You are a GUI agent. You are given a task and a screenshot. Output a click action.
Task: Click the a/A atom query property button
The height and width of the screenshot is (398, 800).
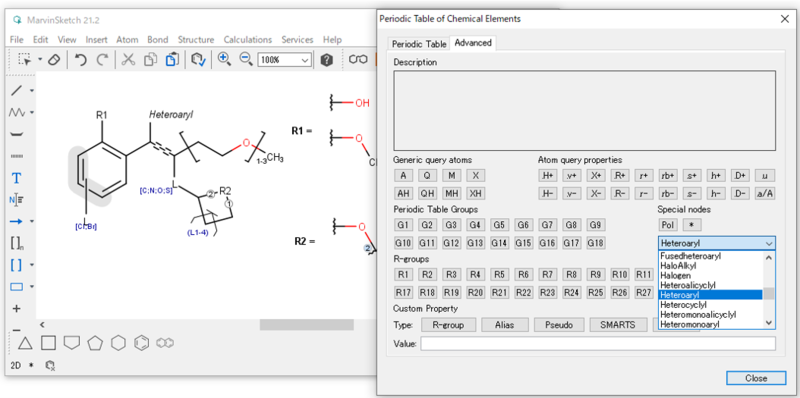coord(765,194)
